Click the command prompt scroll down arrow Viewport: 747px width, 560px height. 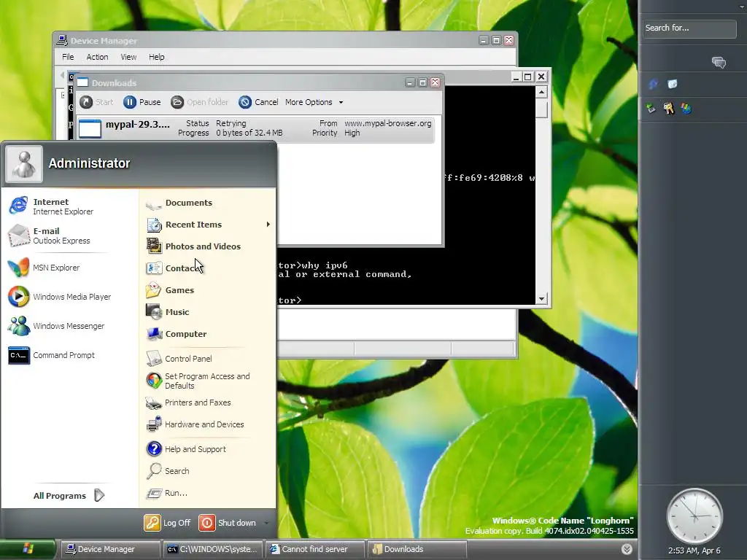point(541,299)
